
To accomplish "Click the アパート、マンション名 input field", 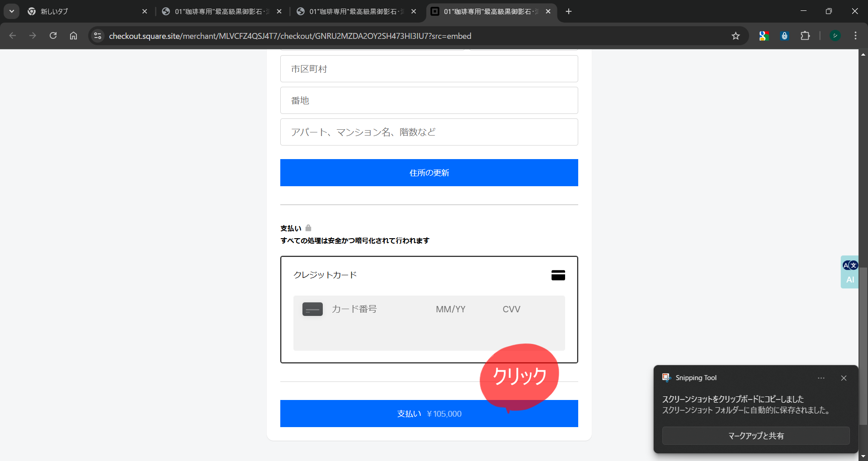I will coord(429,132).
